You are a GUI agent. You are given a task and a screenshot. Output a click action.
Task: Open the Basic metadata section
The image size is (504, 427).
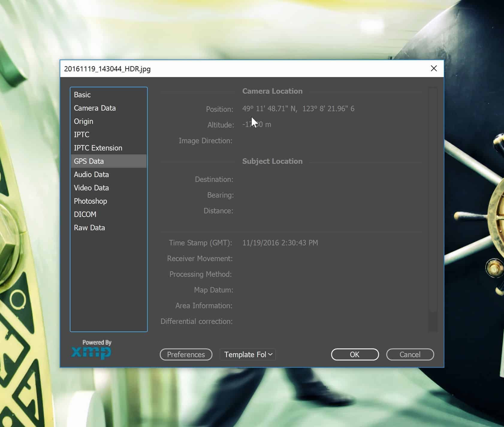point(108,95)
